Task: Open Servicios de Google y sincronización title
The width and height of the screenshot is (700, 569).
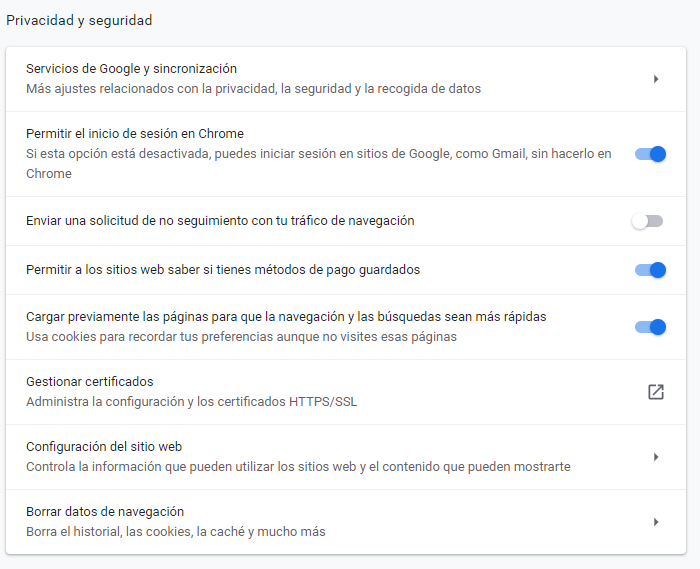Action: pyautogui.click(x=131, y=69)
